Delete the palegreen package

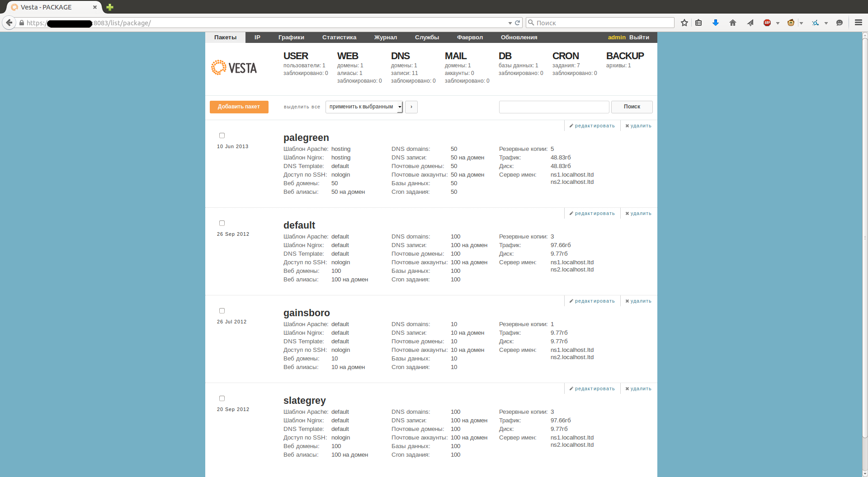click(638, 126)
